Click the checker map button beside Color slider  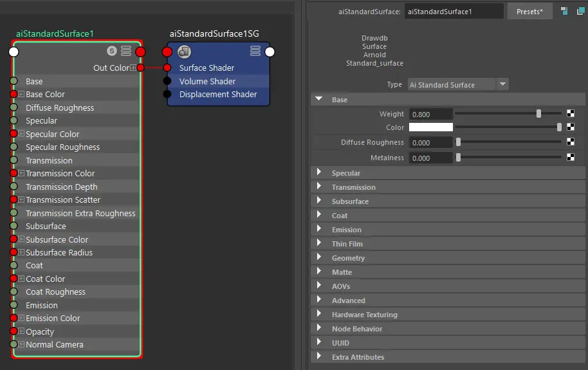coord(571,127)
